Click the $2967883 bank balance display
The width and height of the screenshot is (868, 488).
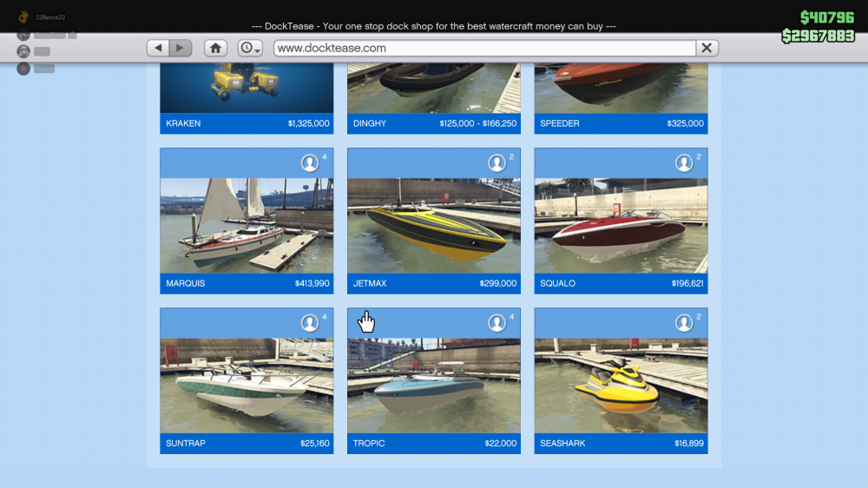[819, 36]
